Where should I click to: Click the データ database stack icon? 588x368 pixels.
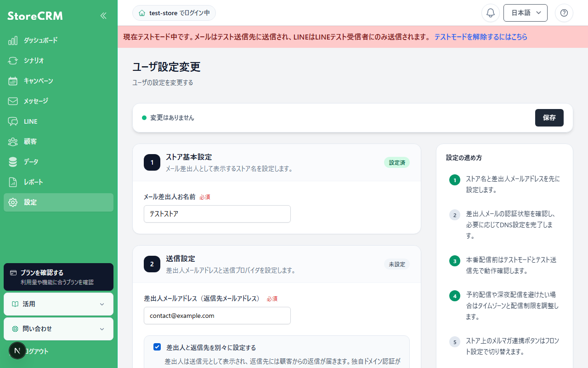[x=13, y=162]
